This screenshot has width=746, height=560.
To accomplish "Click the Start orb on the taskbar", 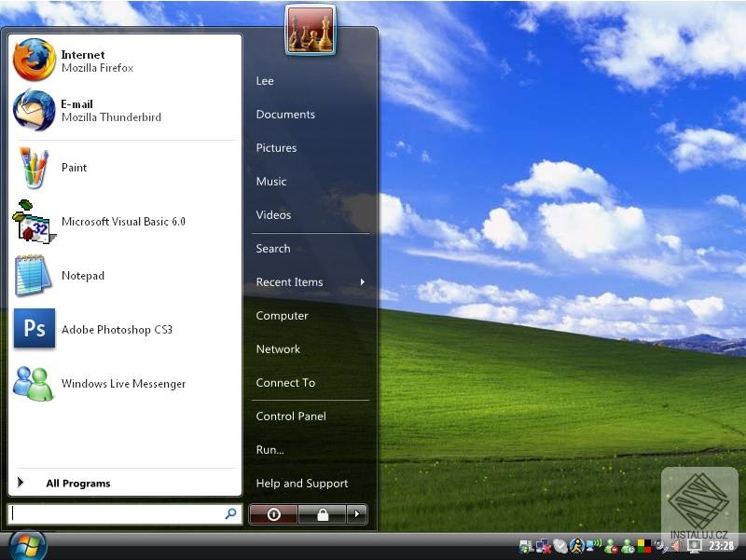I will 28,546.
